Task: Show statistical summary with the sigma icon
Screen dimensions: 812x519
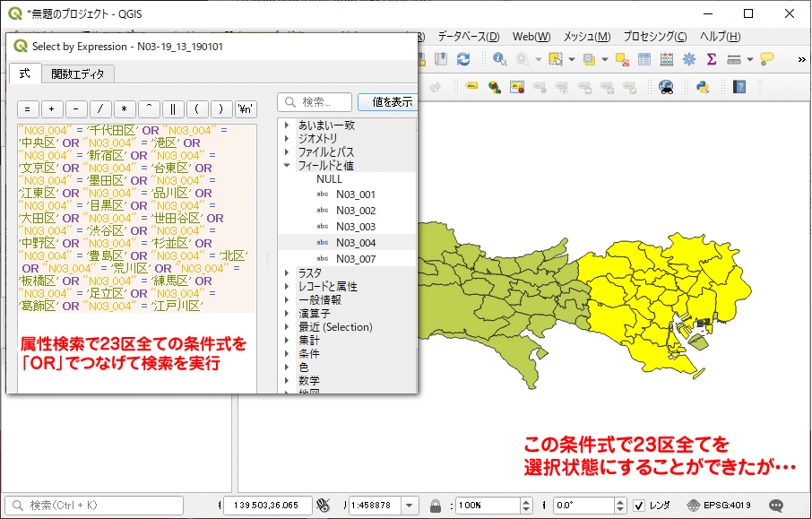Action: click(712, 58)
